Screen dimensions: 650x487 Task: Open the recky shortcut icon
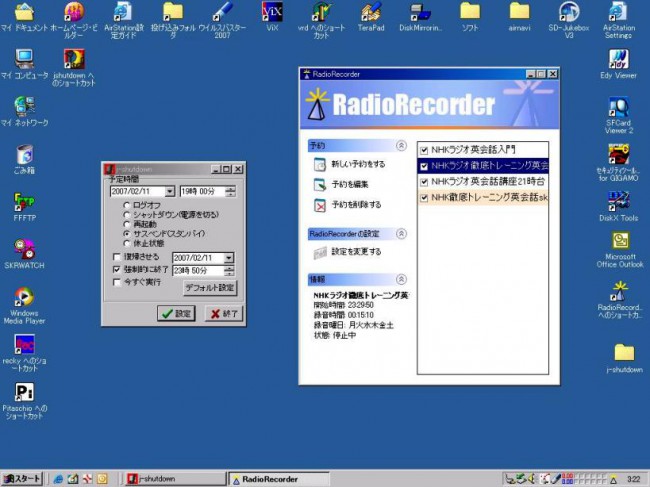point(24,345)
